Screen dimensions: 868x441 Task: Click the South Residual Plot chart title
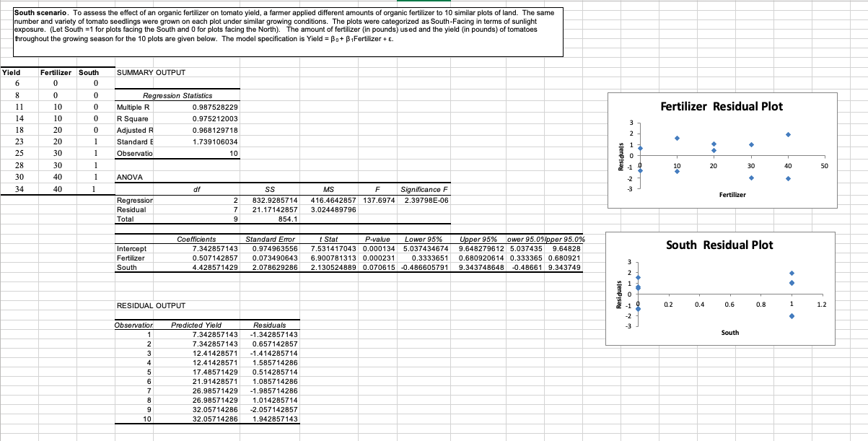click(719, 245)
